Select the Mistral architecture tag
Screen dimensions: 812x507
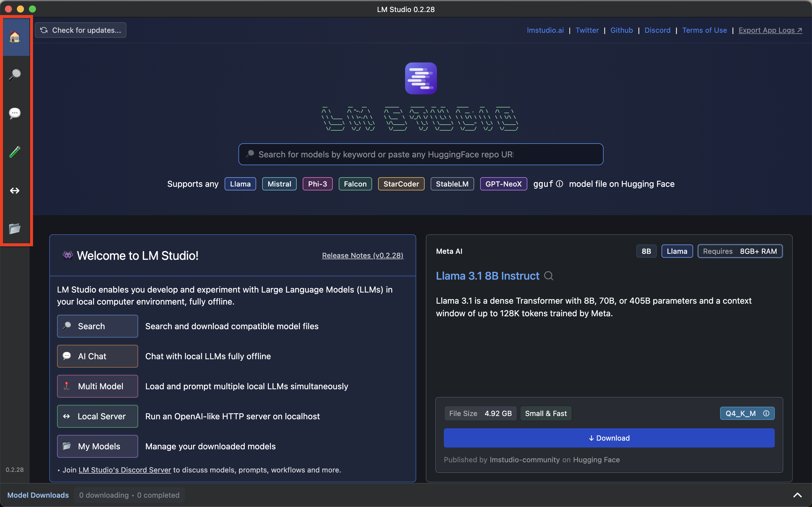coord(279,184)
